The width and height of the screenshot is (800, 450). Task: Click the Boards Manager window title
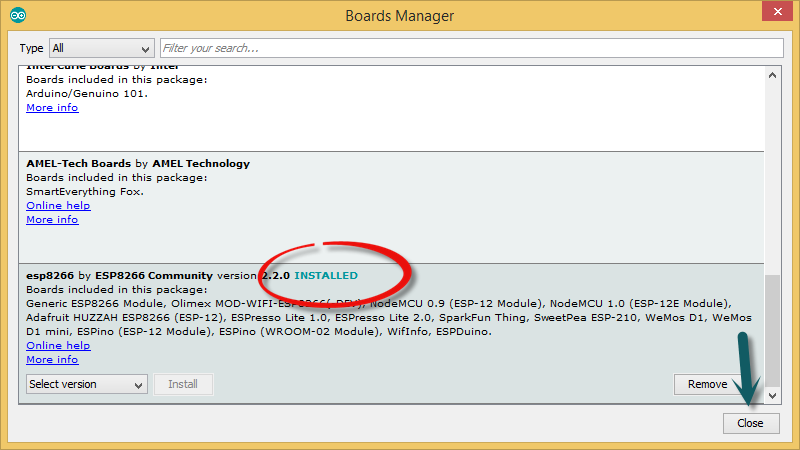click(x=399, y=16)
